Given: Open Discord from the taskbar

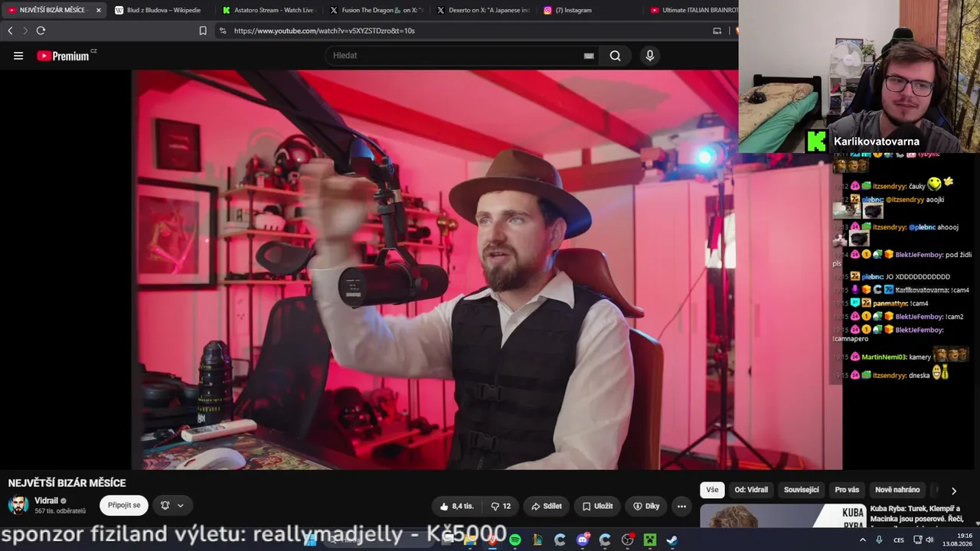Looking at the screenshot, I should point(583,540).
